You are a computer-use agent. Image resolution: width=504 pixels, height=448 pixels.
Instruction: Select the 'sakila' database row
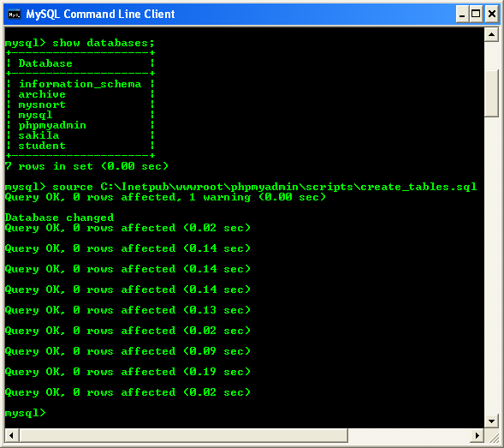point(39,135)
